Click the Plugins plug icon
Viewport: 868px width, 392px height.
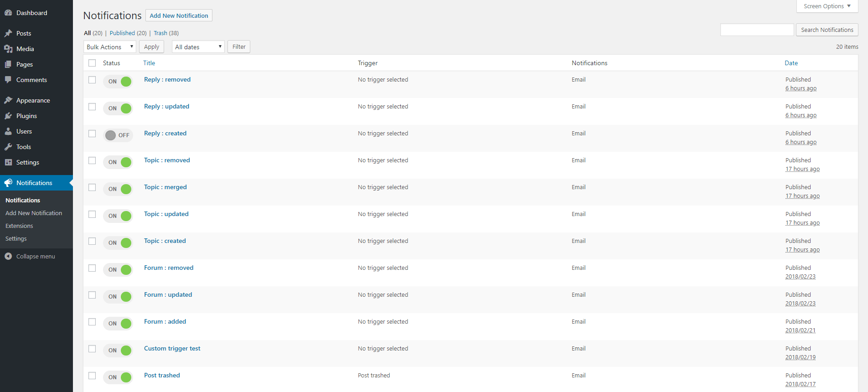tap(8, 116)
